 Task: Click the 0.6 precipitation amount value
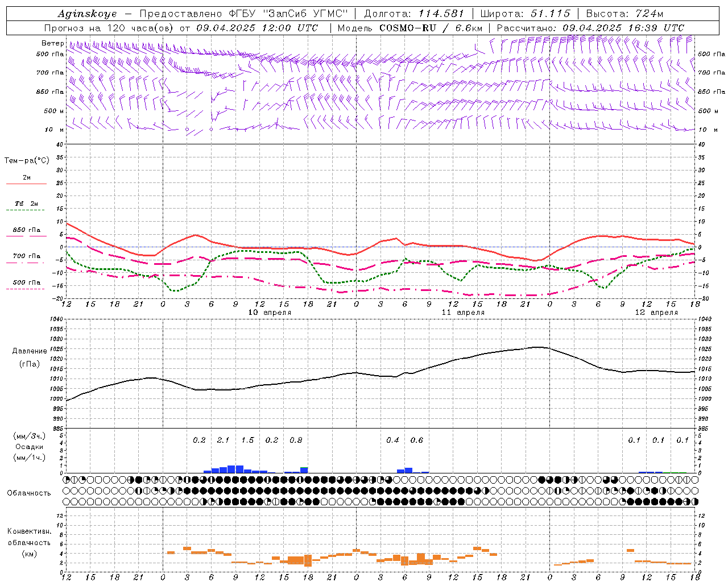point(417,440)
